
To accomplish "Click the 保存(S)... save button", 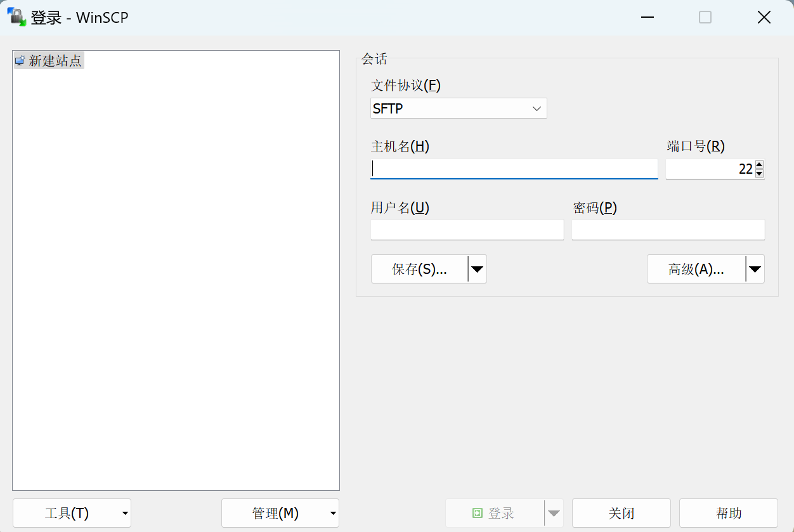I will point(419,269).
